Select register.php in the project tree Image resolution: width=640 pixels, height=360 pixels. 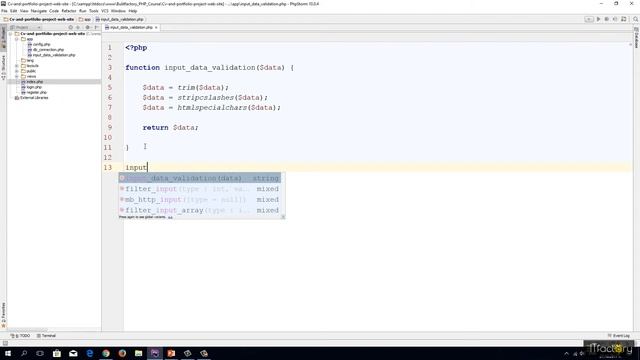tap(34, 92)
